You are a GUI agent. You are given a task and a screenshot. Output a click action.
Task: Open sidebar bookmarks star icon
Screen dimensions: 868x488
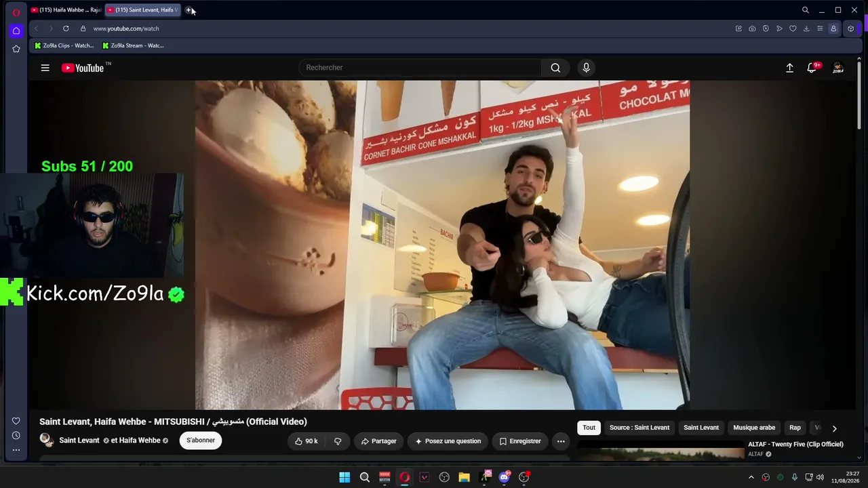click(16, 49)
